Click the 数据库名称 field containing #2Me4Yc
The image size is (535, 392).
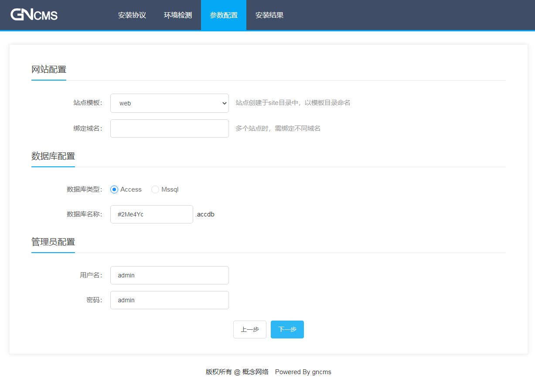pyautogui.click(x=152, y=214)
